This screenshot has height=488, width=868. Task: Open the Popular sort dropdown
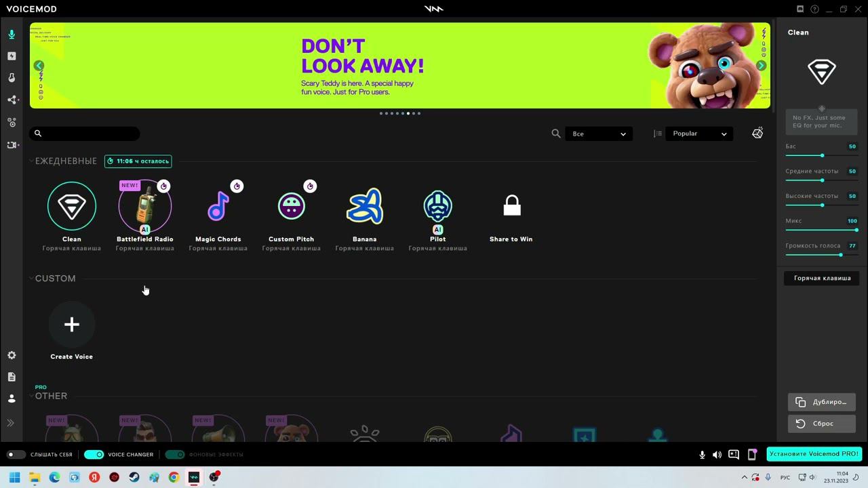coord(700,134)
